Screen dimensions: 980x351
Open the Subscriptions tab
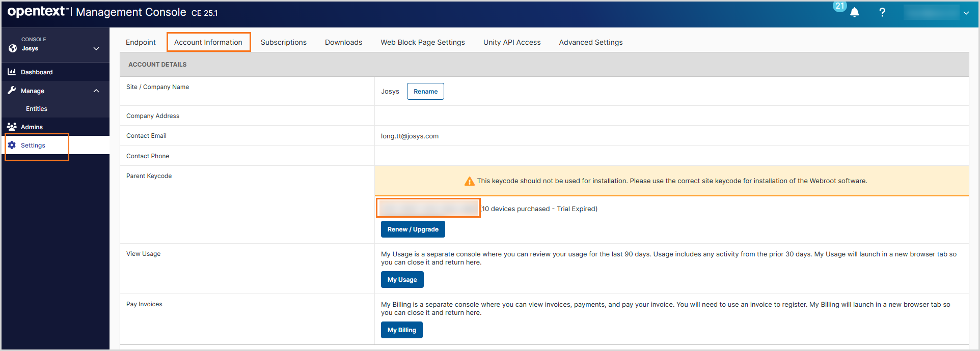click(x=284, y=42)
